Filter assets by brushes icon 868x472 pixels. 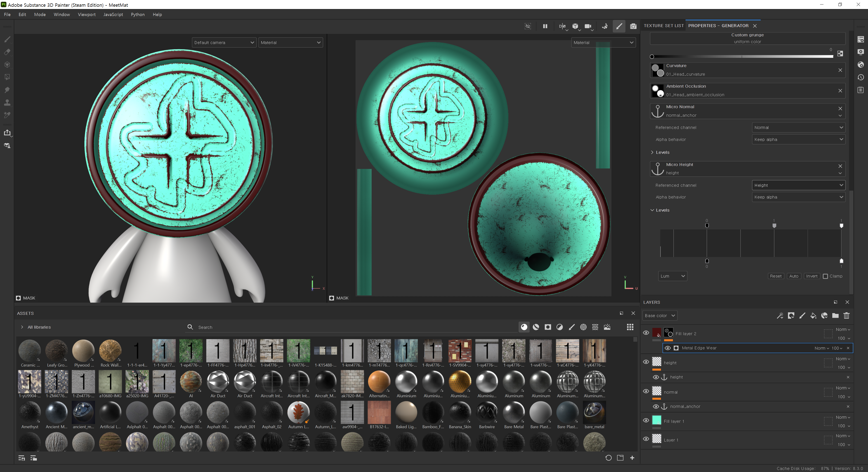[x=571, y=327]
